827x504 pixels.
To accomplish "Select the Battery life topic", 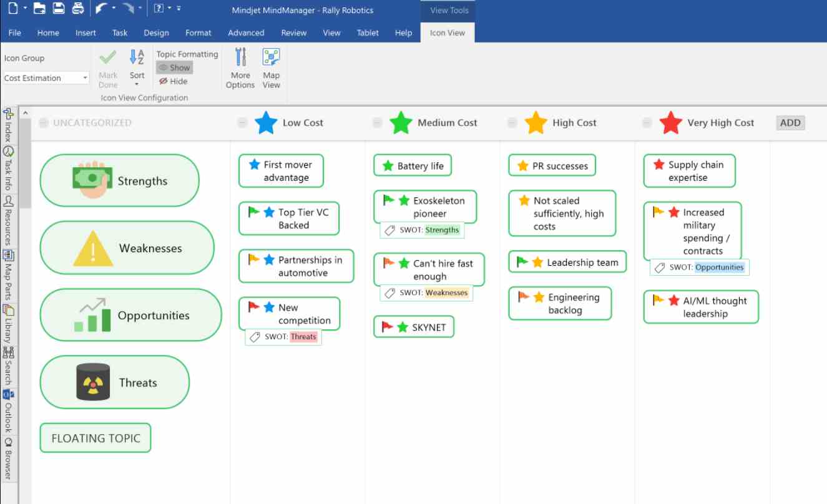I will click(413, 166).
